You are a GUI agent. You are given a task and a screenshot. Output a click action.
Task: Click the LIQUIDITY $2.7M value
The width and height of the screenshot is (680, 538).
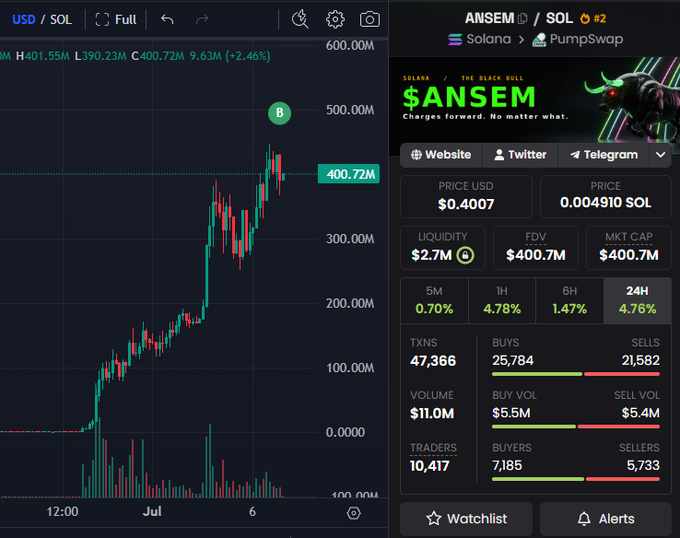pos(432,255)
